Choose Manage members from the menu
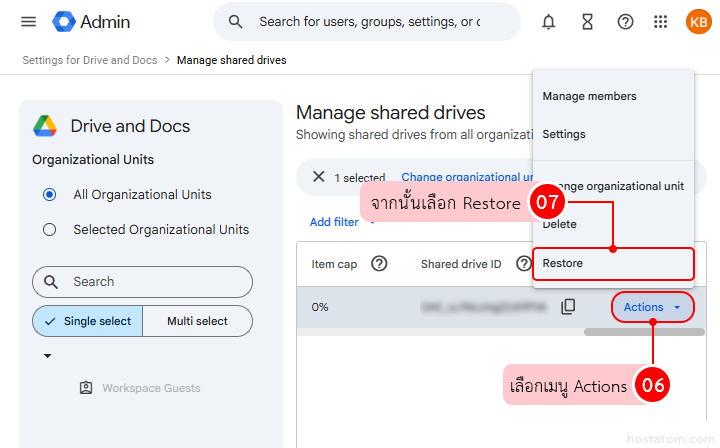 click(590, 96)
